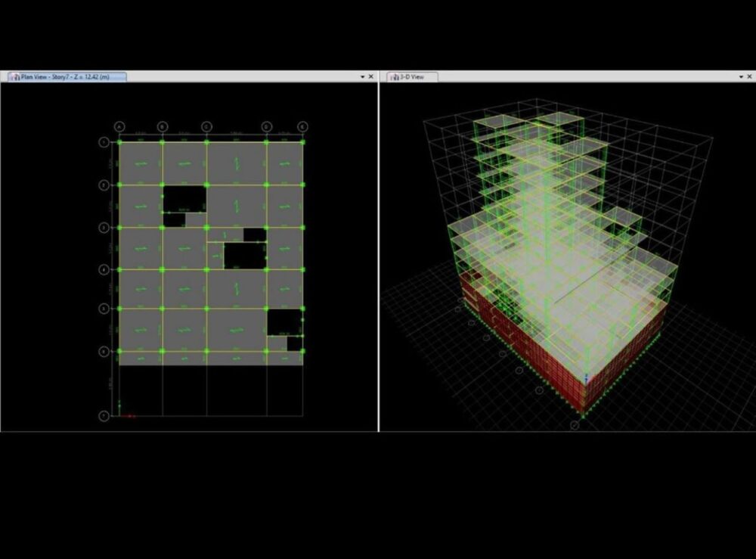Click grid bubble 7 at plan bottom-left
Screen dimensions: 756x559
[x=104, y=415]
